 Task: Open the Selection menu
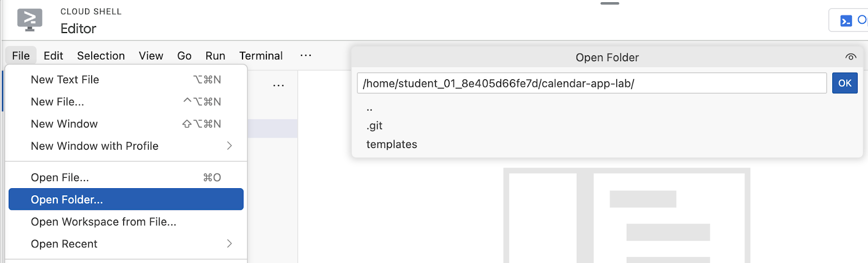click(x=101, y=56)
